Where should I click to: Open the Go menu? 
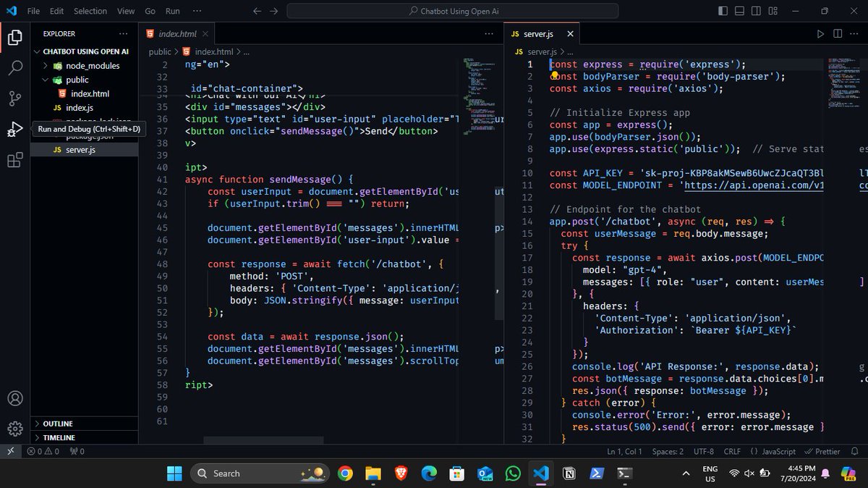[x=150, y=11]
